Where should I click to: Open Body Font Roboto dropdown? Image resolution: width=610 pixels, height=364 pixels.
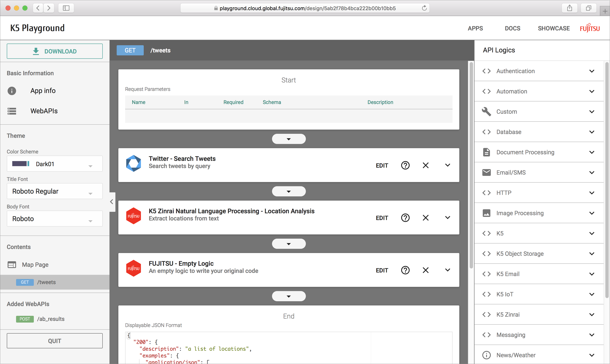[x=55, y=219]
